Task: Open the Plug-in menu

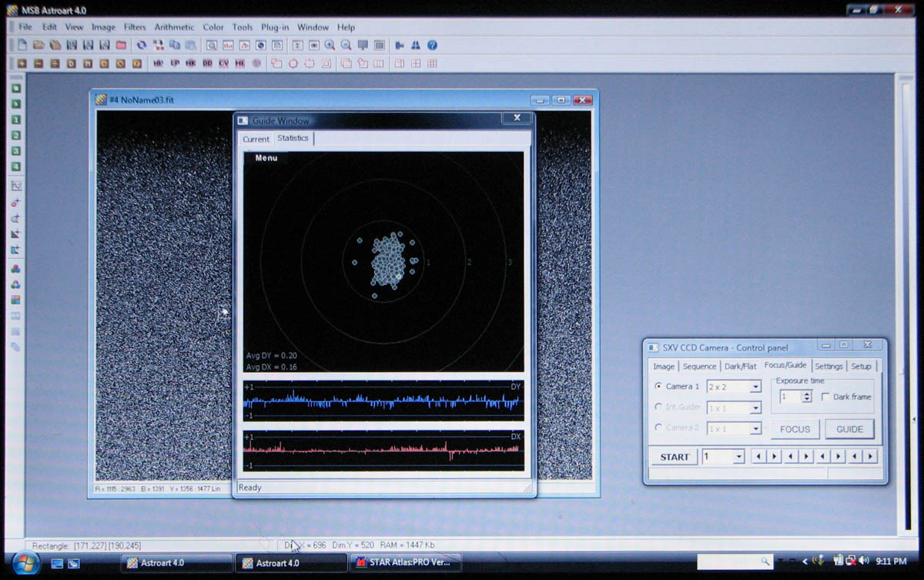Action: click(275, 27)
